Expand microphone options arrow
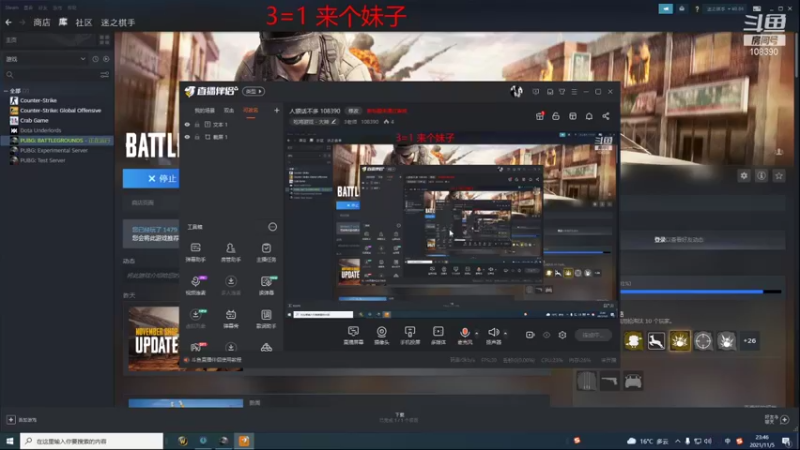The image size is (800, 450). [477, 334]
